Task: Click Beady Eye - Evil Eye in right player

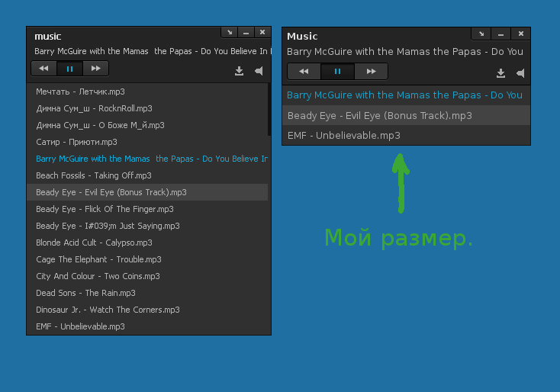Action: pyautogui.click(x=379, y=116)
